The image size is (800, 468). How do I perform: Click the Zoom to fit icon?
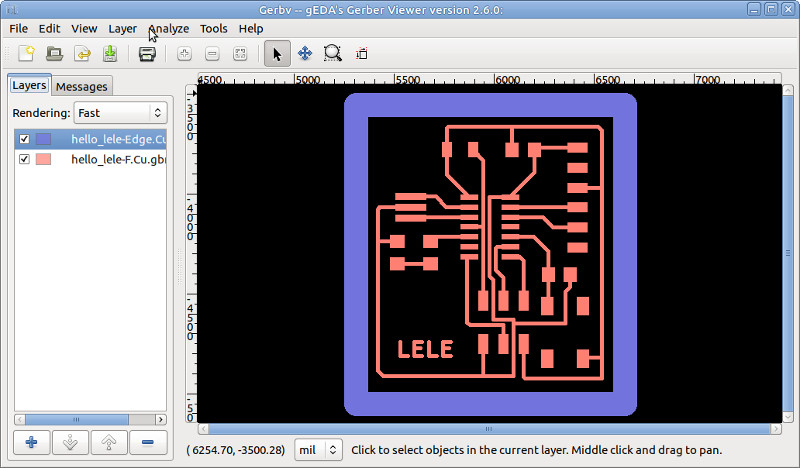(x=240, y=54)
